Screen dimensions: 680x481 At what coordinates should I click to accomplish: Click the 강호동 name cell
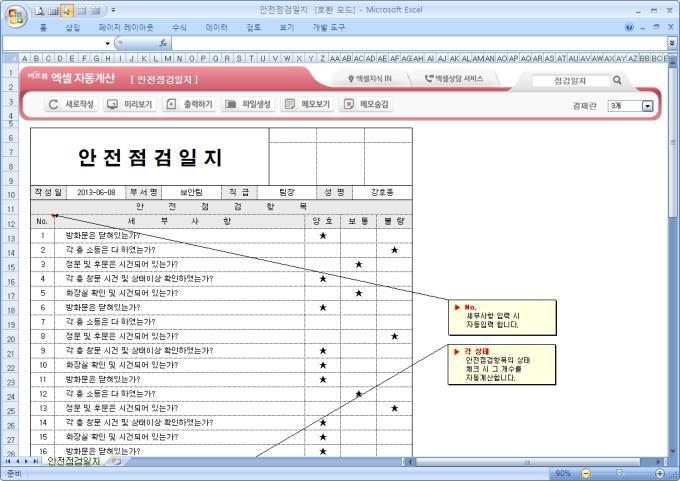(x=382, y=193)
